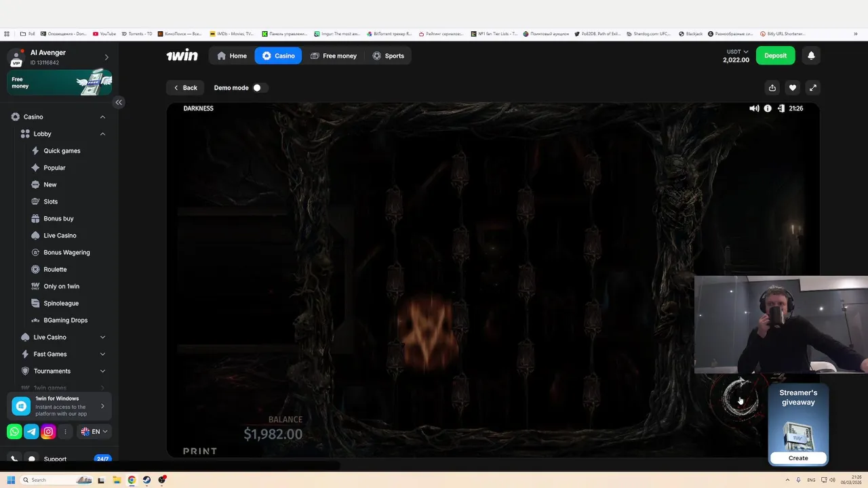Open Windows Start menu
Image resolution: width=868 pixels, height=488 pixels.
click(x=11, y=480)
